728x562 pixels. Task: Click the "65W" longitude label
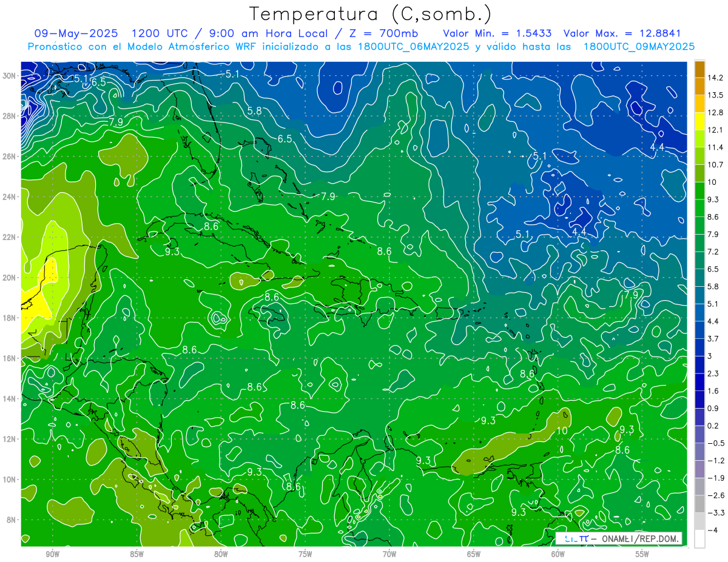(x=474, y=554)
